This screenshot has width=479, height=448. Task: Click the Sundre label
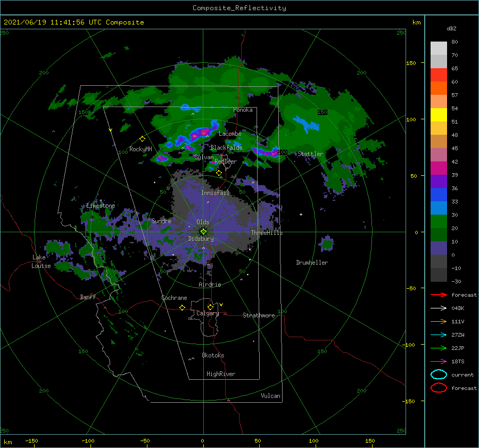click(x=161, y=221)
